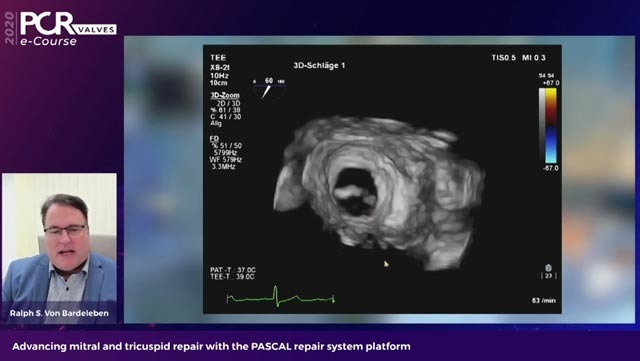Click the 'TIS0.5 MI 0.3' readout

click(x=518, y=58)
